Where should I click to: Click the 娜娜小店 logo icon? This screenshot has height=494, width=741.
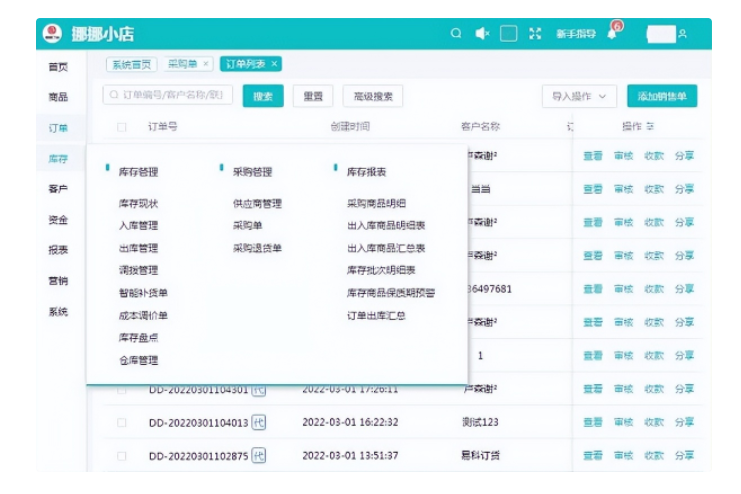[52, 34]
